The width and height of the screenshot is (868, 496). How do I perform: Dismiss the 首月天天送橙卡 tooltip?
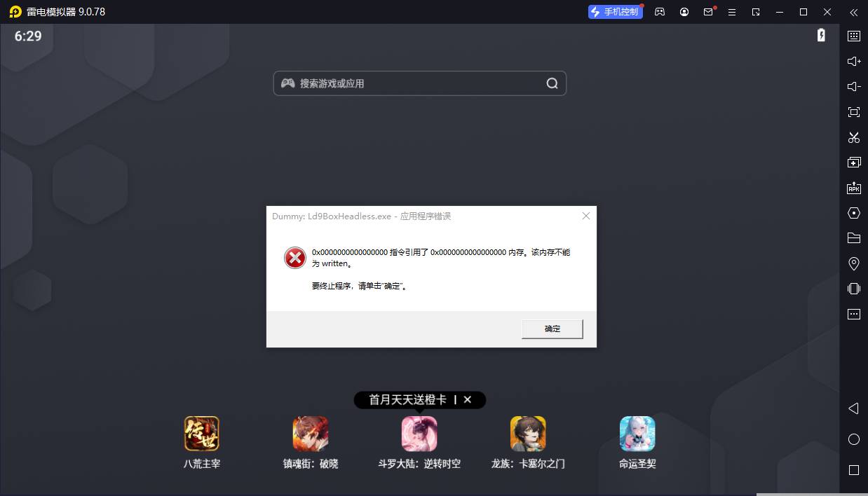click(x=468, y=400)
